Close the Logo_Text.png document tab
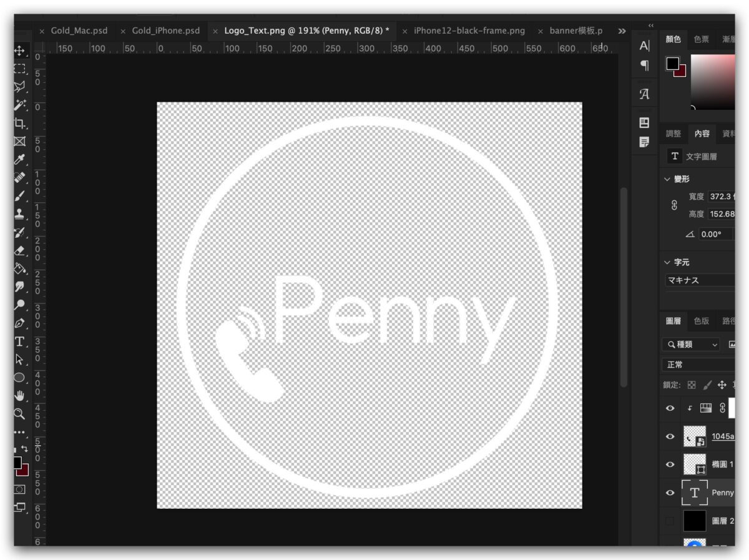Viewport: 749px width, 560px height. point(215,31)
